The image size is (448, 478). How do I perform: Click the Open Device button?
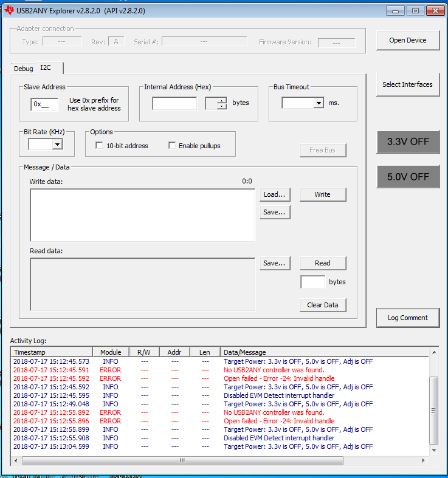tap(408, 40)
